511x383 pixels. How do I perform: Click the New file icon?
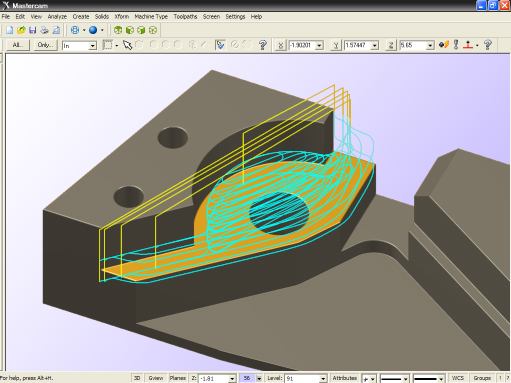click(10, 30)
